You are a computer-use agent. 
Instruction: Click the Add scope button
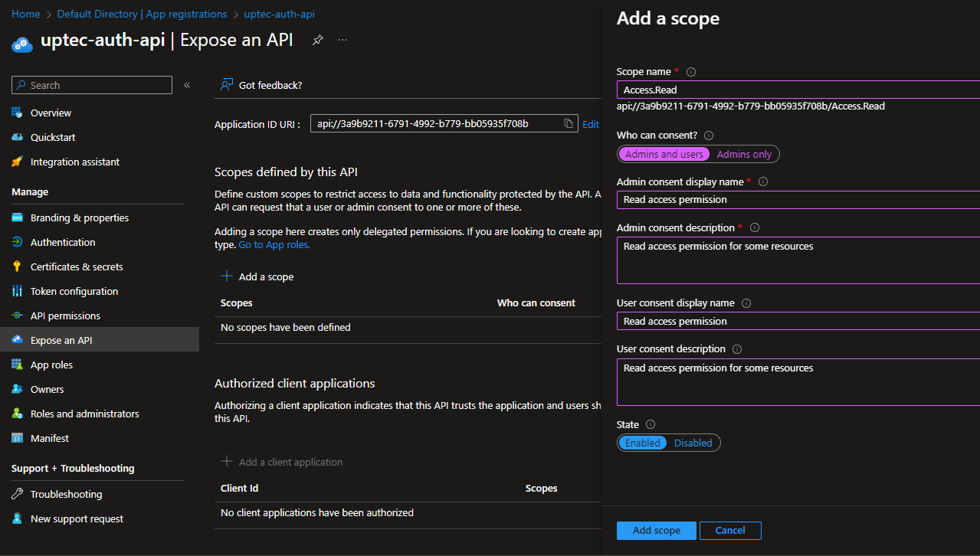pyautogui.click(x=656, y=531)
